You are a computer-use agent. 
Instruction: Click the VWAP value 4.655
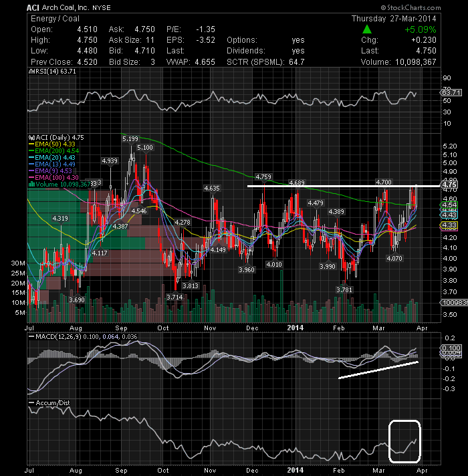pos(205,62)
